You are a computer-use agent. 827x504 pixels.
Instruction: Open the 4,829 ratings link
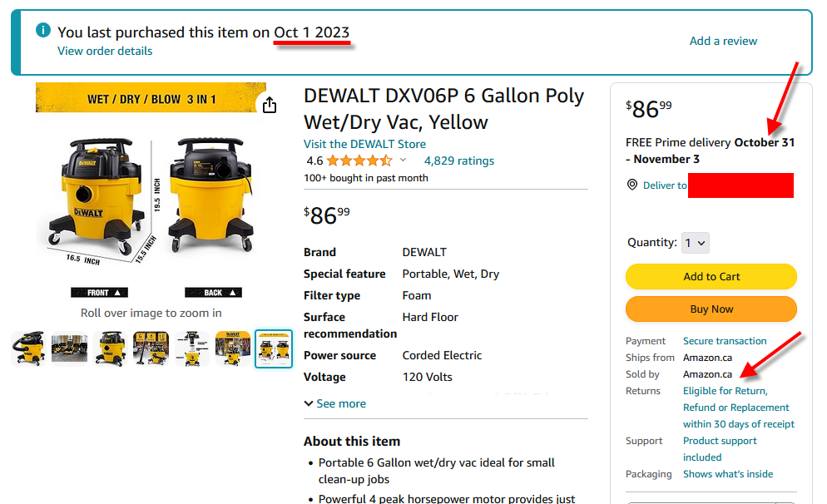pyautogui.click(x=458, y=161)
